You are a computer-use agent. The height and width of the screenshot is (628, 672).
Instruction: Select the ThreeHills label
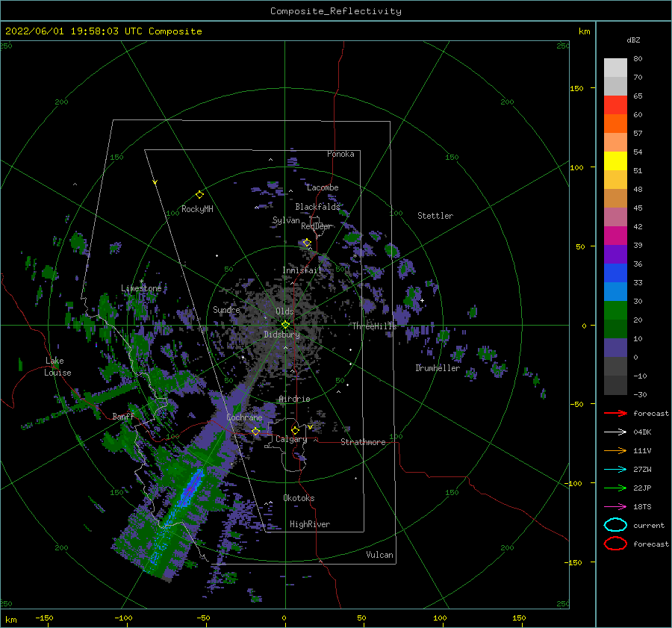pyautogui.click(x=374, y=326)
